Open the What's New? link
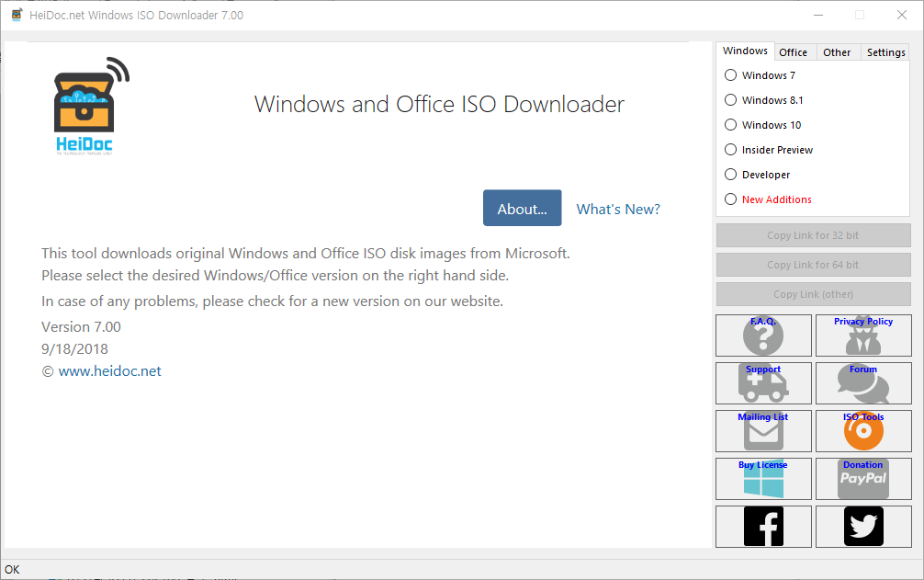924x580 pixels. 618,210
